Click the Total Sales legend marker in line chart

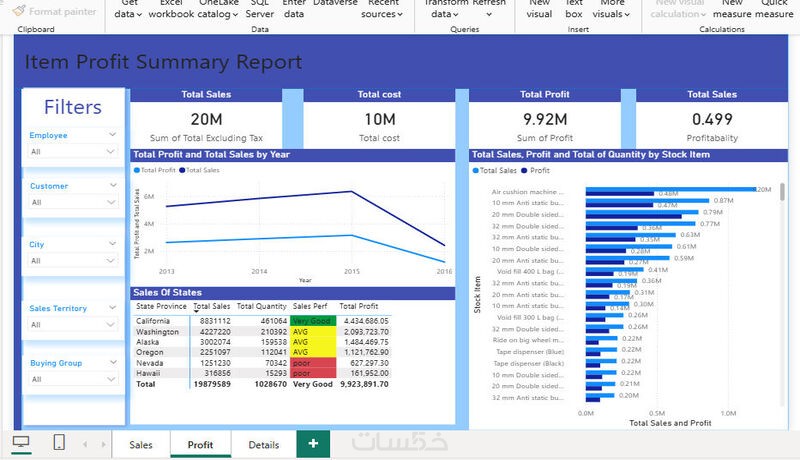[x=182, y=170]
